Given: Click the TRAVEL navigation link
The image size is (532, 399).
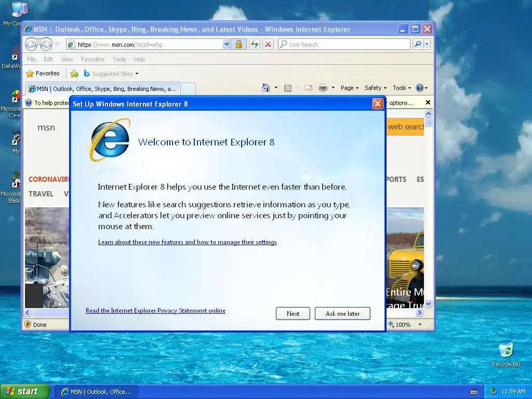Looking at the screenshot, I should tap(41, 194).
